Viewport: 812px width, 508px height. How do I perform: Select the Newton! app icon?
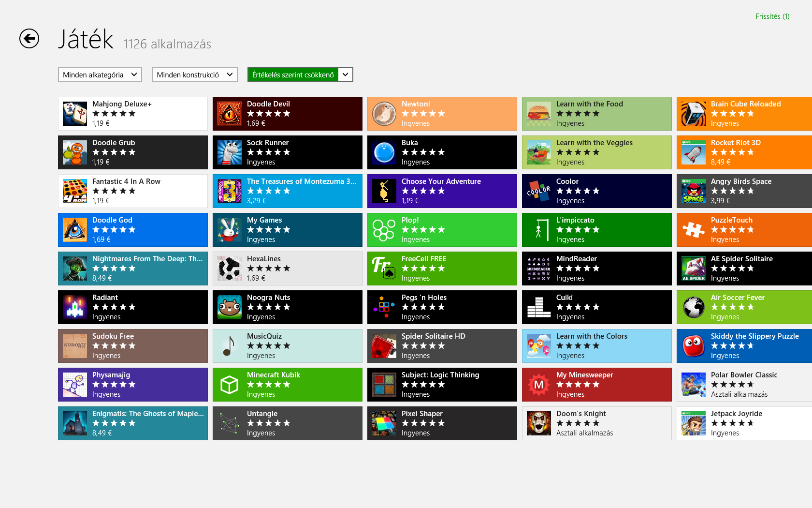384,114
